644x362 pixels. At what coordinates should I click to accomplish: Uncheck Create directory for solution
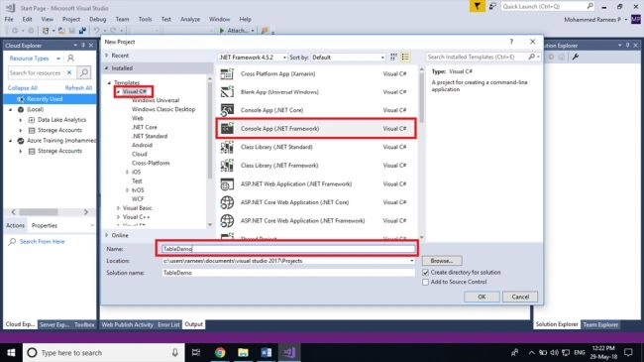coord(425,273)
